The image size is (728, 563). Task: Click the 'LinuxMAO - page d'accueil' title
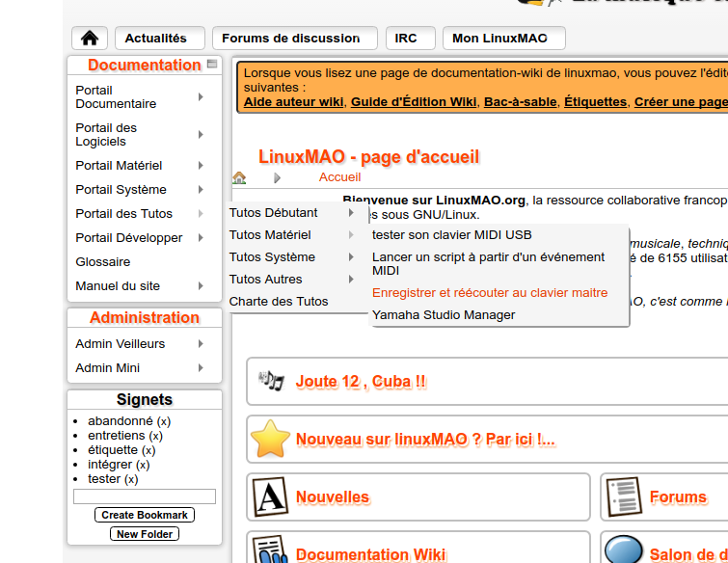(x=368, y=157)
